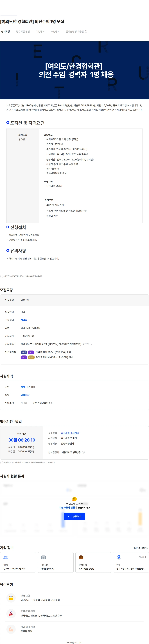Go to the 추천공고 tab
The image size is (149, 644).
click(x=55, y=31)
